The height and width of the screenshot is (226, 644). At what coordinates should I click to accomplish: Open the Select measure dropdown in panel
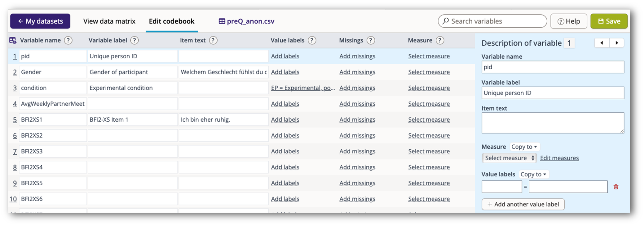(x=509, y=158)
